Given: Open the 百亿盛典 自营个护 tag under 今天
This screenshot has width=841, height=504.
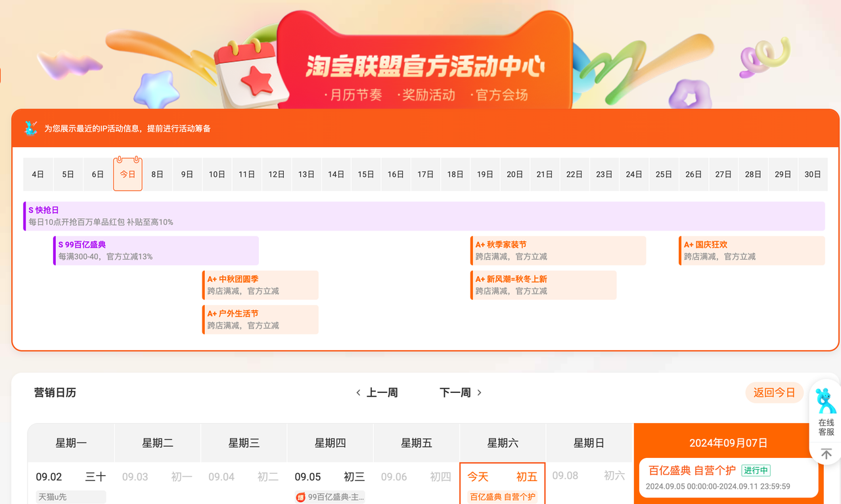Looking at the screenshot, I should pos(503,497).
